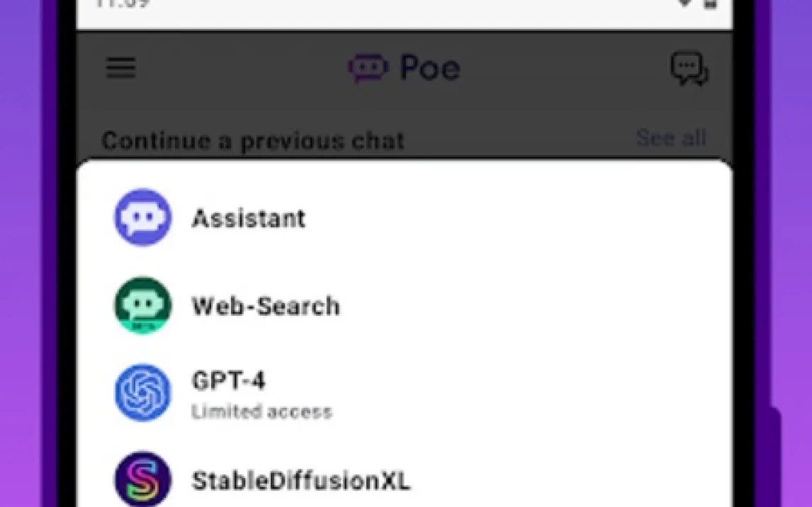The width and height of the screenshot is (812, 507).
Task: Select the GPT-4 bot name
Action: [x=229, y=381]
